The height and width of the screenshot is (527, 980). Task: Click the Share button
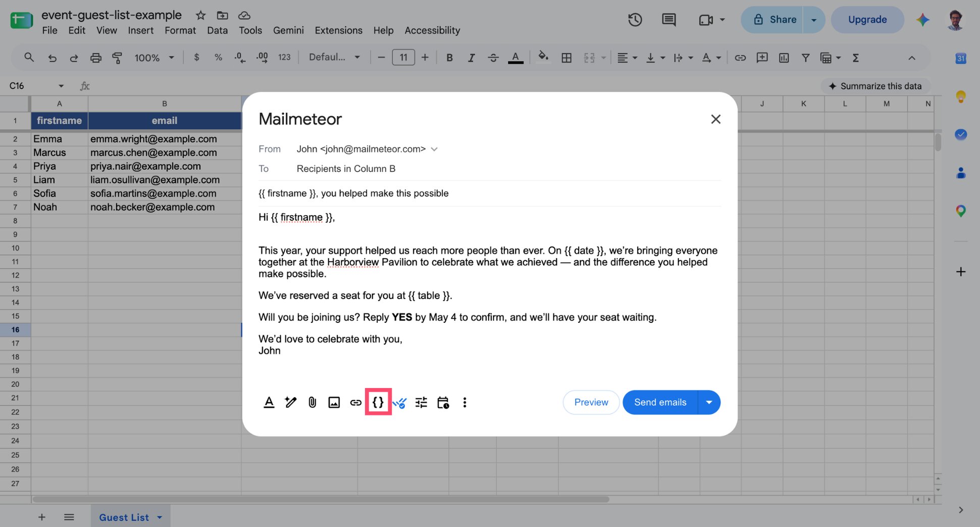772,20
